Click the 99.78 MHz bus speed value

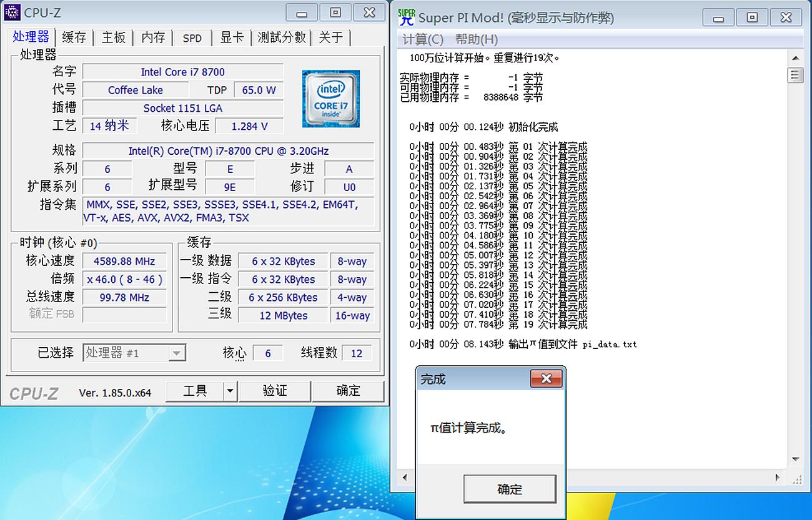click(124, 298)
